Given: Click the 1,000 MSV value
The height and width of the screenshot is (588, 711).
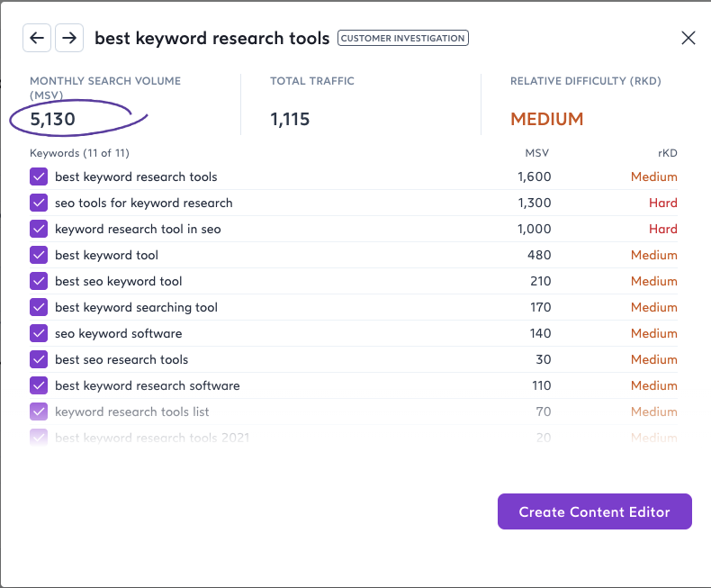Looking at the screenshot, I should coord(535,229).
